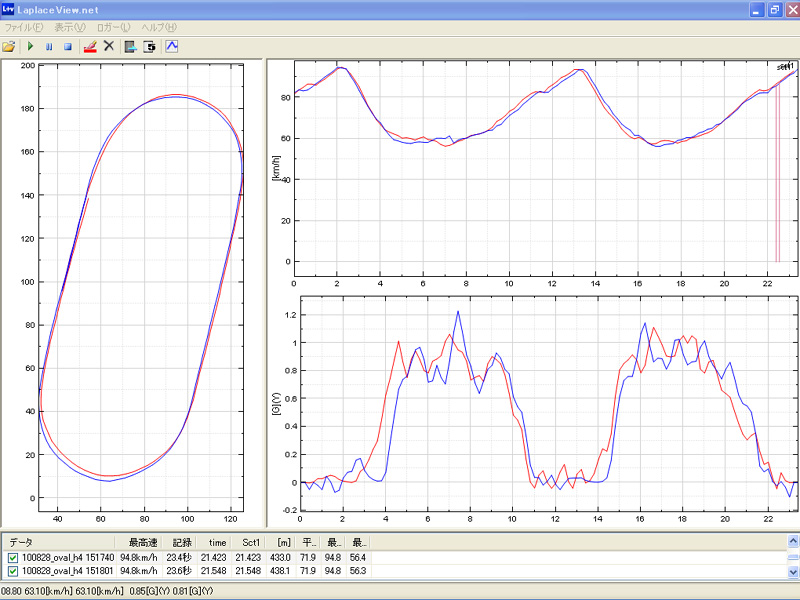This screenshot has width=800, height=600.
Task: Click the 21.548 time cell
Action: pos(213,571)
